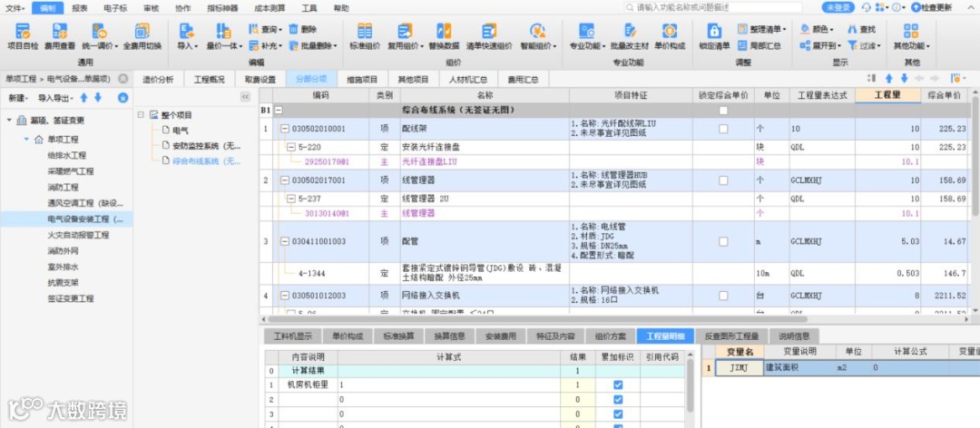Screen dimensions: 980x428
Task: Click left panel blue up arrow
Action: [83, 98]
